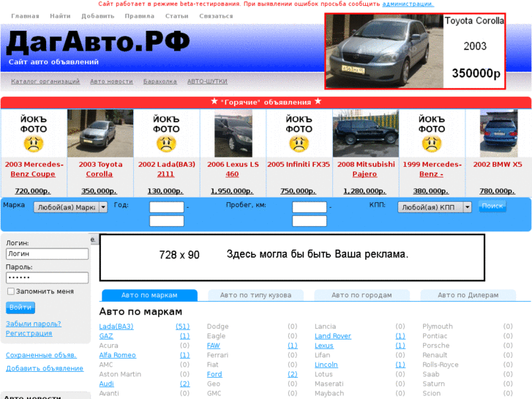The height and width of the screenshot is (399, 532).
Task: Open the Ford brand link
Action: coord(214,374)
